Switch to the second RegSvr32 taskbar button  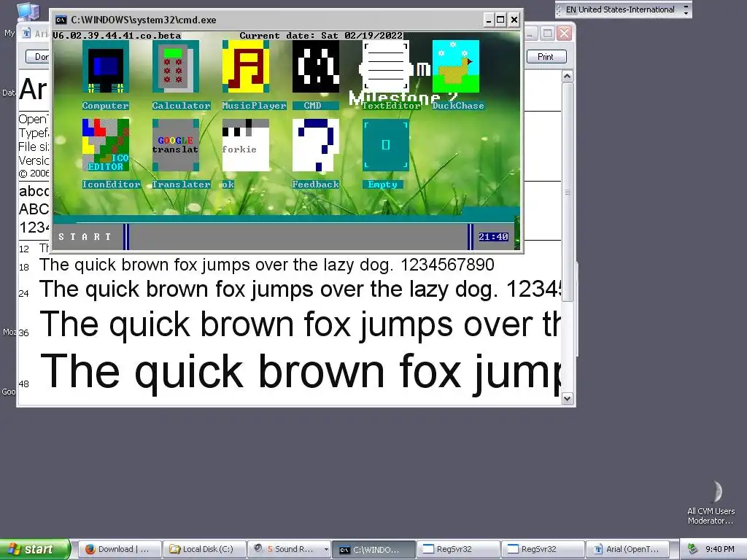click(x=543, y=549)
